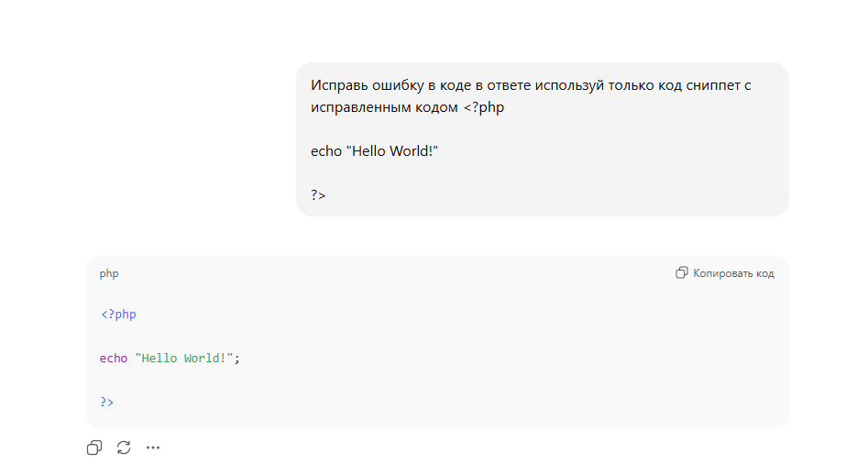This screenshot has width=868, height=476.
Task: Click the ?> line in the user message
Action: pos(318,194)
